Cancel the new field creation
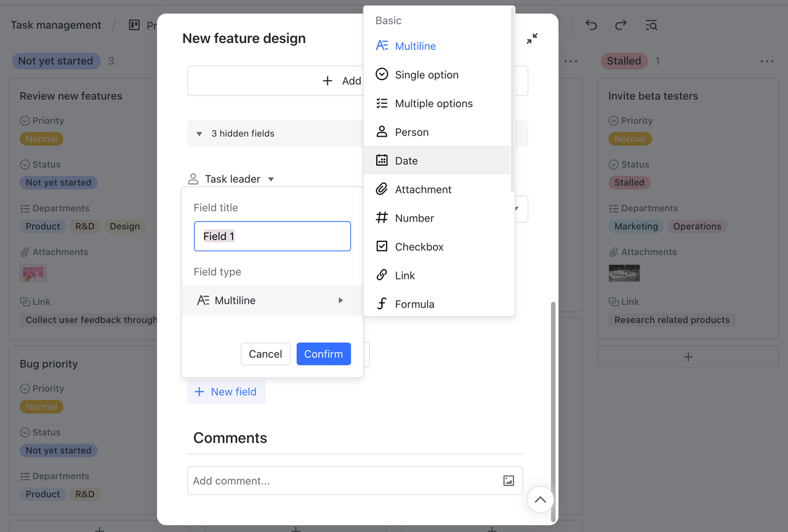 point(265,354)
